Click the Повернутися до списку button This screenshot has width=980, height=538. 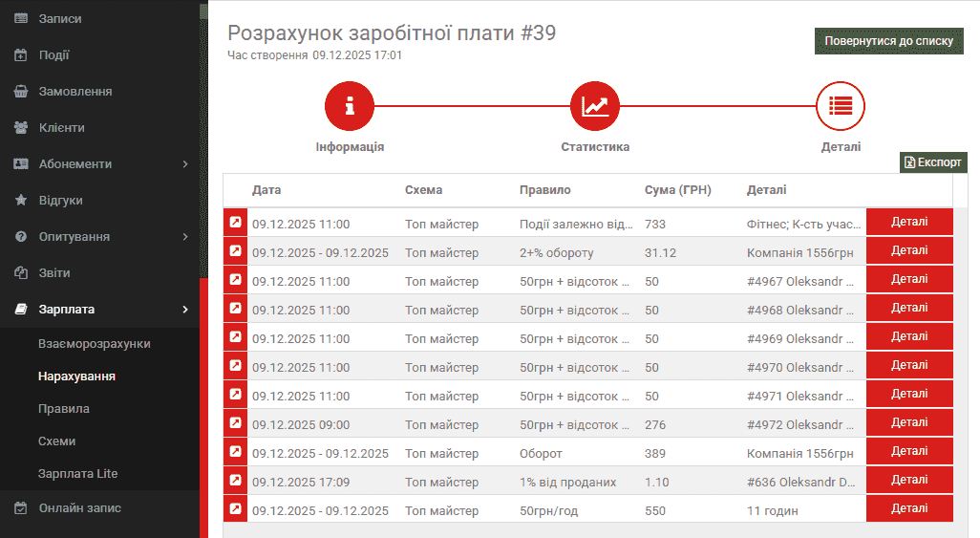888,41
